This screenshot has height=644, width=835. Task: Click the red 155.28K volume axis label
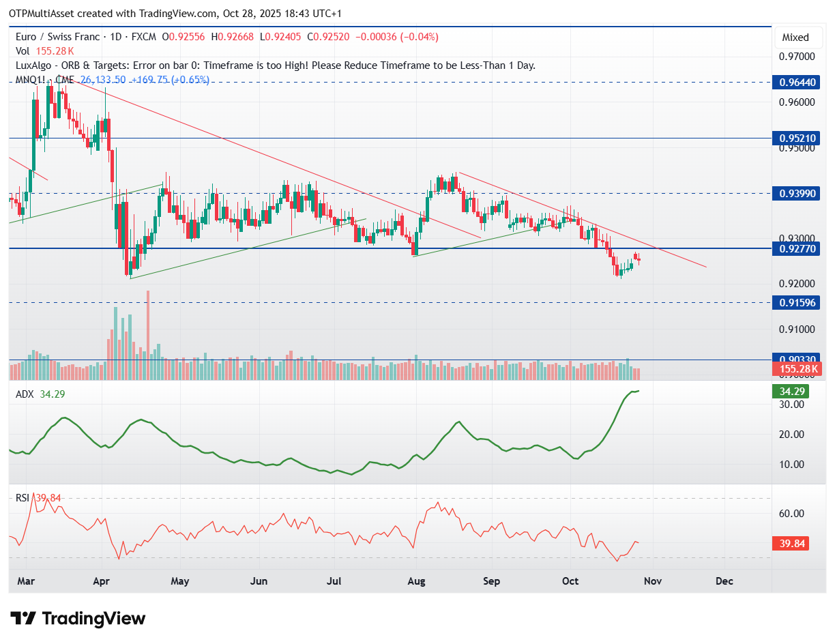coord(797,369)
